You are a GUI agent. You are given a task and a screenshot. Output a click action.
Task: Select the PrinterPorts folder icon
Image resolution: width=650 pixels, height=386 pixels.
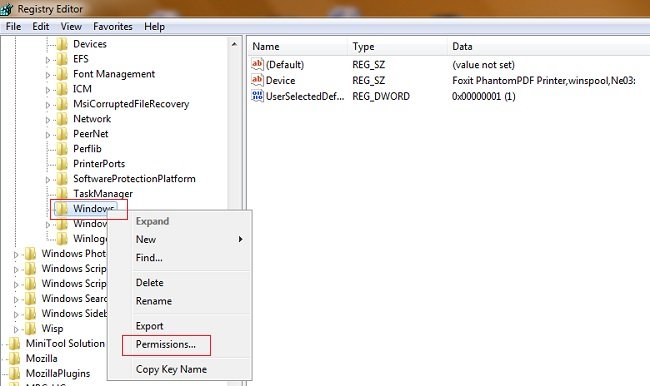62,163
